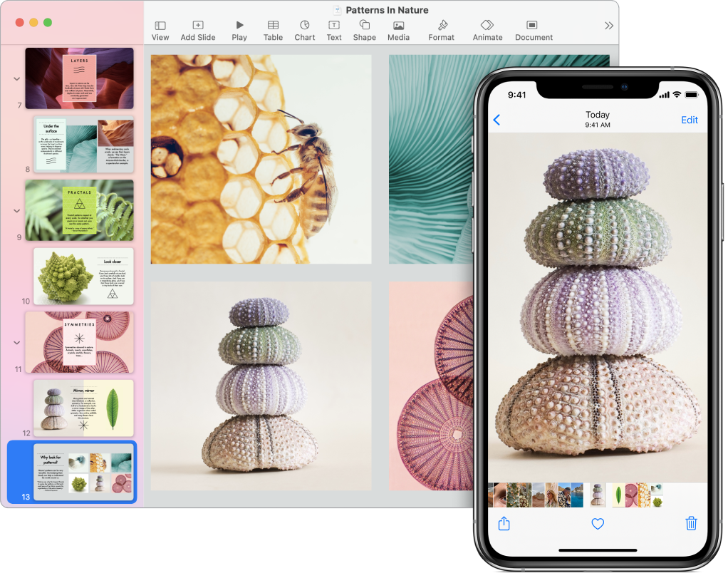728x583 pixels.
Task: Click the View icon in the toolbar
Action: pyautogui.click(x=160, y=26)
